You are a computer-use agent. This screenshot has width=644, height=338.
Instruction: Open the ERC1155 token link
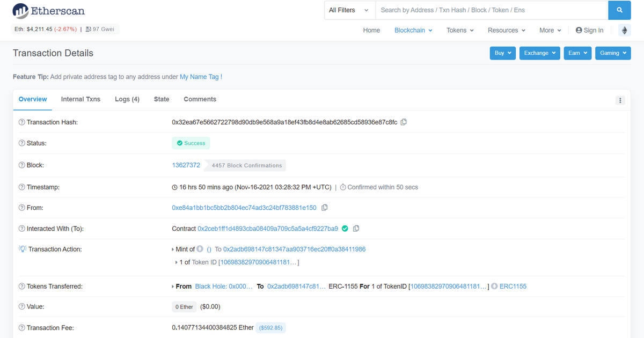point(513,286)
